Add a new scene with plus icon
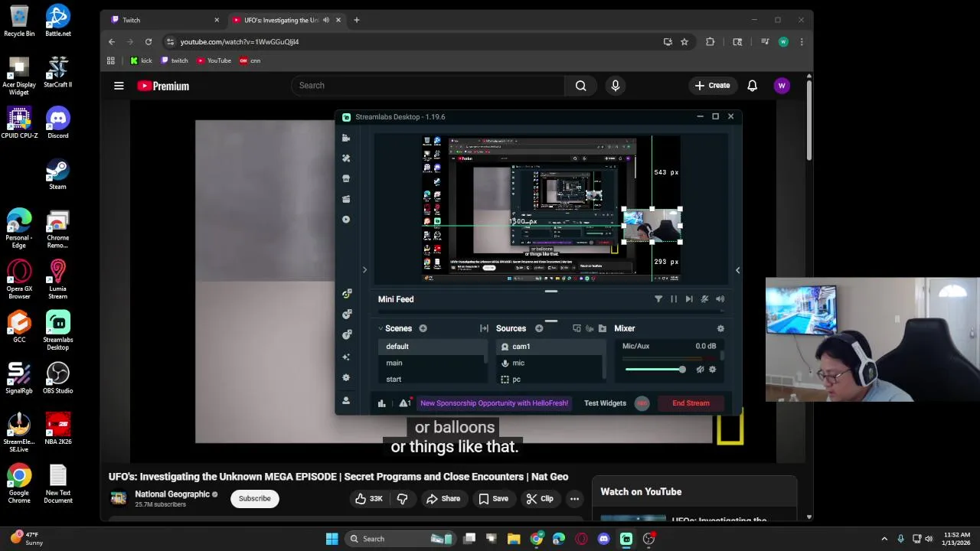Image resolution: width=980 pixels, height=551 pixels. click(423, 328)
